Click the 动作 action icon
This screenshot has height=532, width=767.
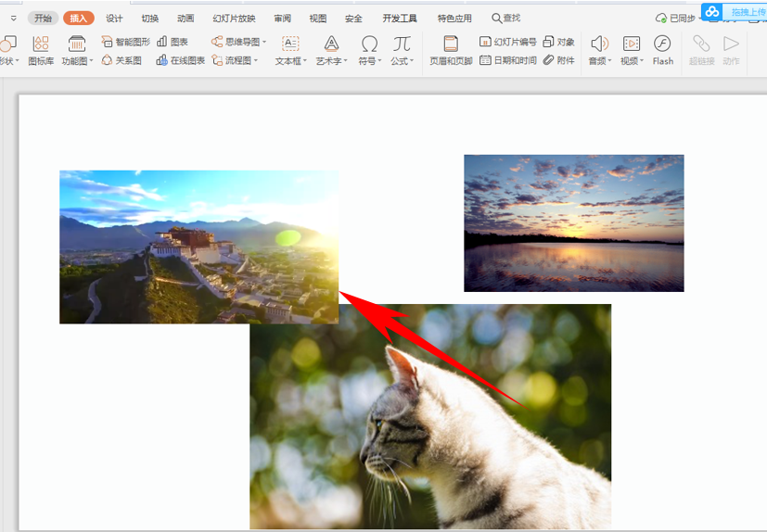pyautogui.click(x=731, y=44)
